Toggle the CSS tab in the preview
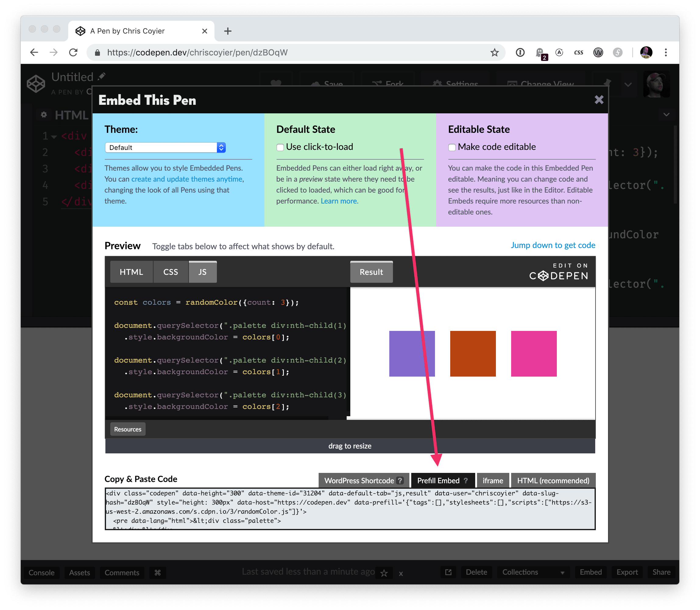The image size is (700, 610). pos(171,272)
